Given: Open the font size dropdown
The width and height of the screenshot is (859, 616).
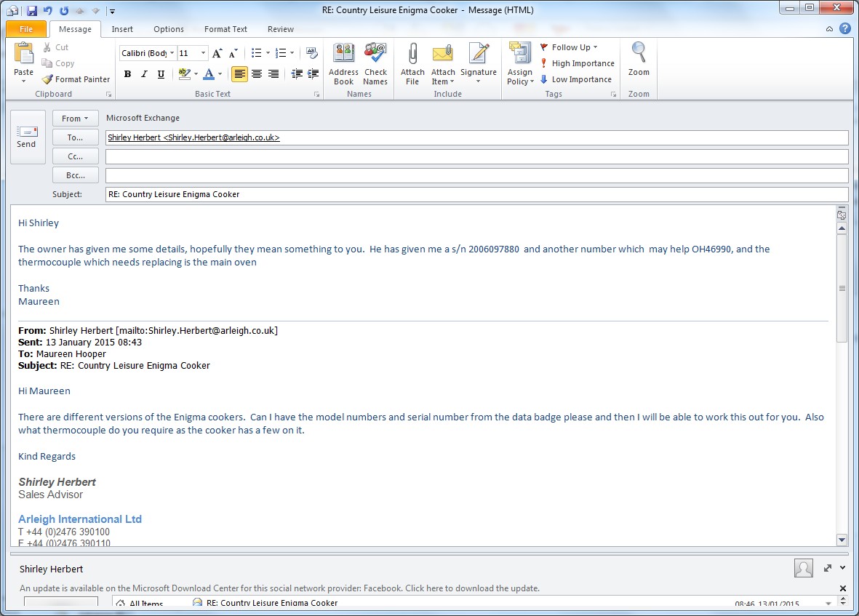Looking at the screenshot, I should tap(203, 54).
